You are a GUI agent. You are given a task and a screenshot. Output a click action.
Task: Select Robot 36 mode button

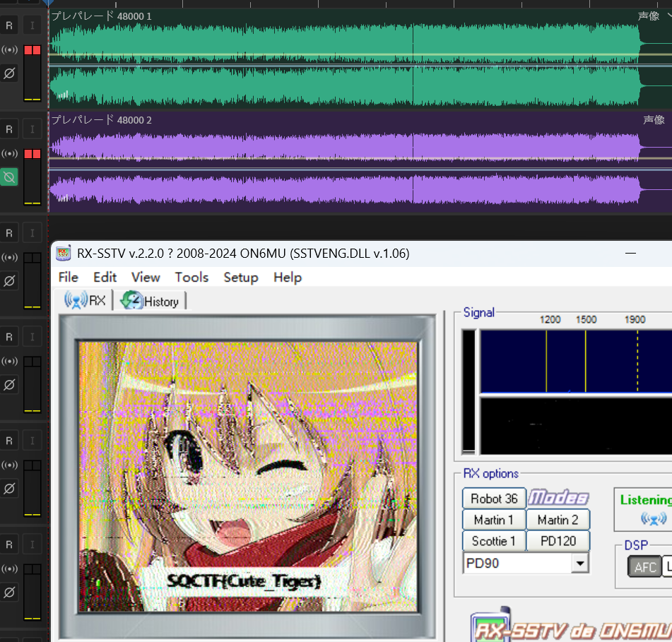point(494,499)
